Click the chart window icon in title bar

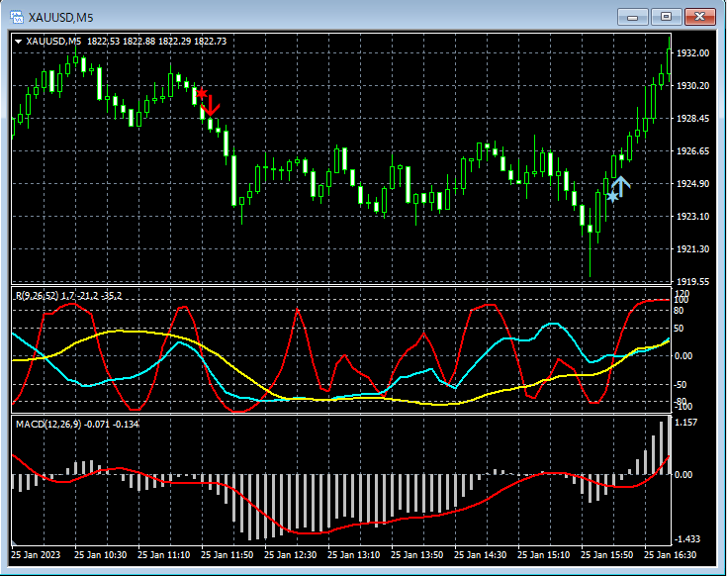15,17
